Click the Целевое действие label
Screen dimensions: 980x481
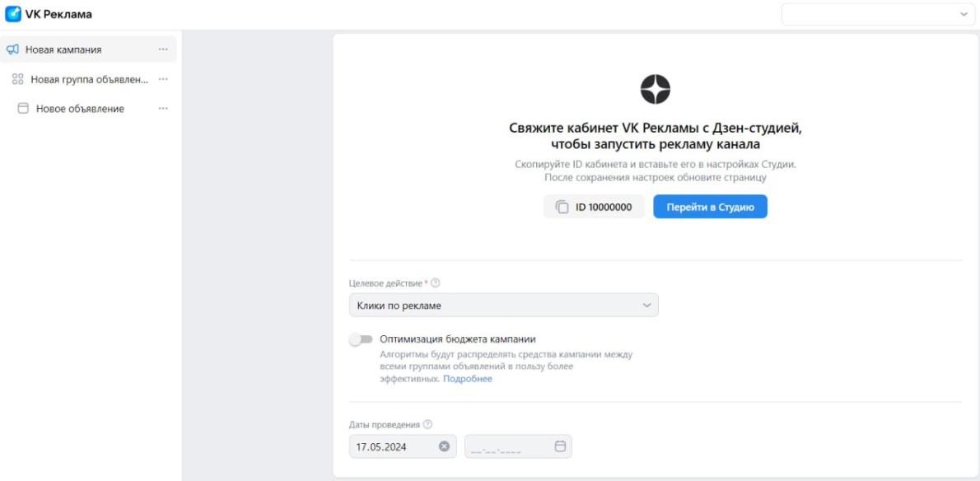[385, 283]
